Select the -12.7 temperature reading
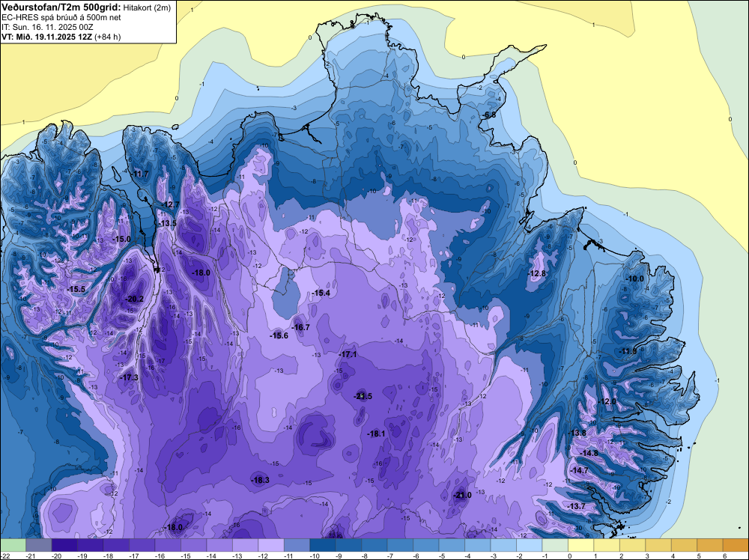Viewport: 749px width, 560px height. pyautogui.click(x=170, y=204)
